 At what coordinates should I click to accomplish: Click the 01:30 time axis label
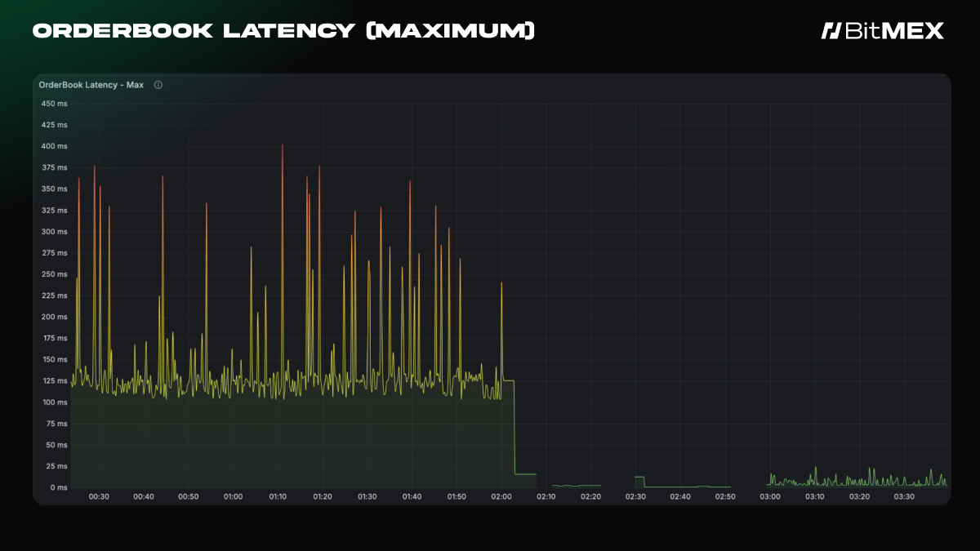367,496
